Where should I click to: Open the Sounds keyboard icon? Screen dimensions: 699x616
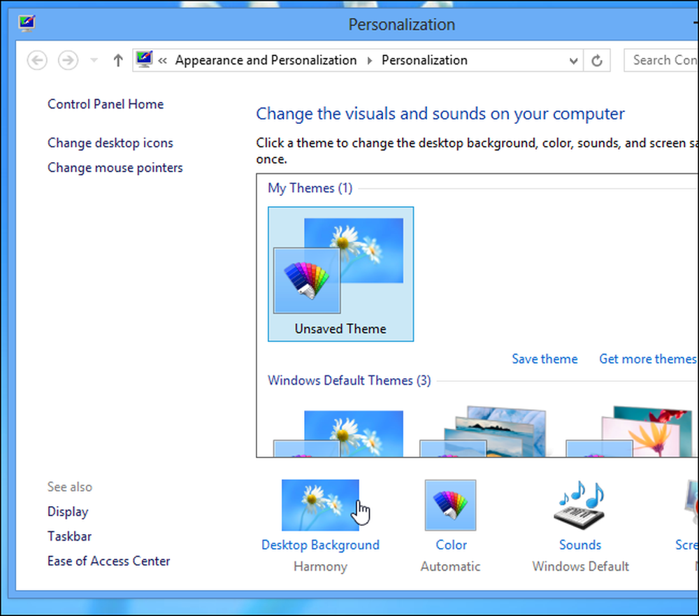(579, 505)
